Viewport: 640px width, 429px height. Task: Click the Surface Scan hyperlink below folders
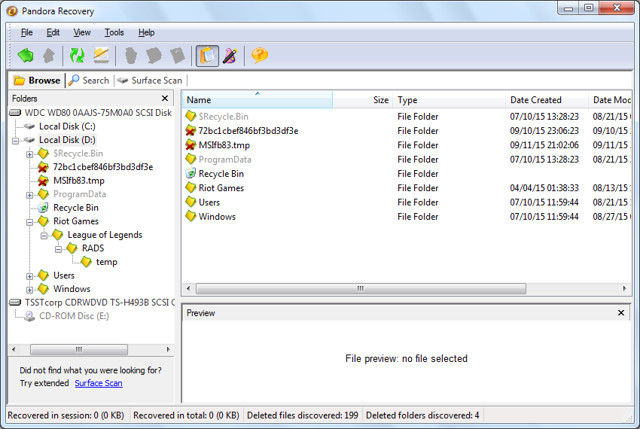[98, 383]
